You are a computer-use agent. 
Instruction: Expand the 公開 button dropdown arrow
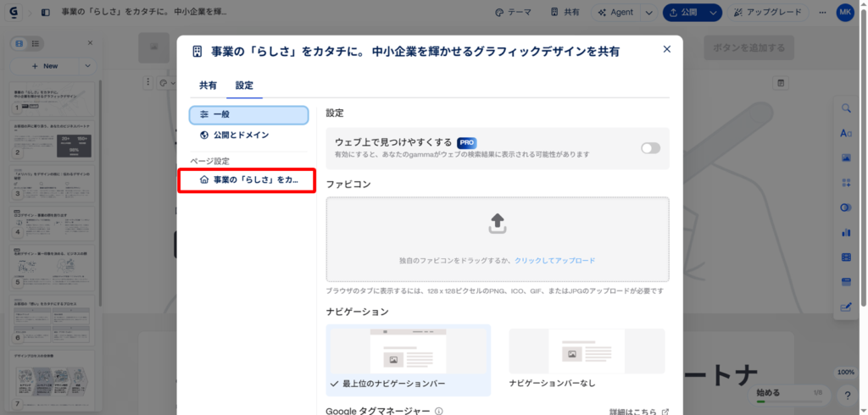tap(714, 13)
